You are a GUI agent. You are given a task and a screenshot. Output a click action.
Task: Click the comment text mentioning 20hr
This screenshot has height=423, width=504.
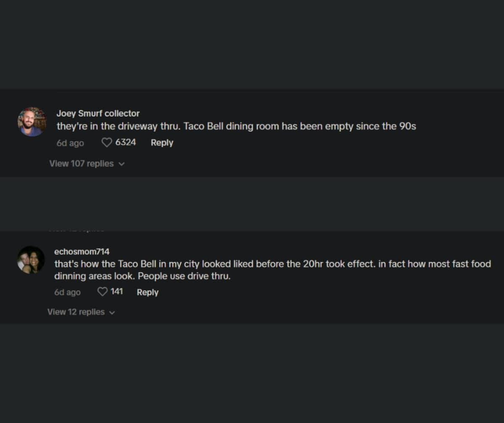point(272,264)
